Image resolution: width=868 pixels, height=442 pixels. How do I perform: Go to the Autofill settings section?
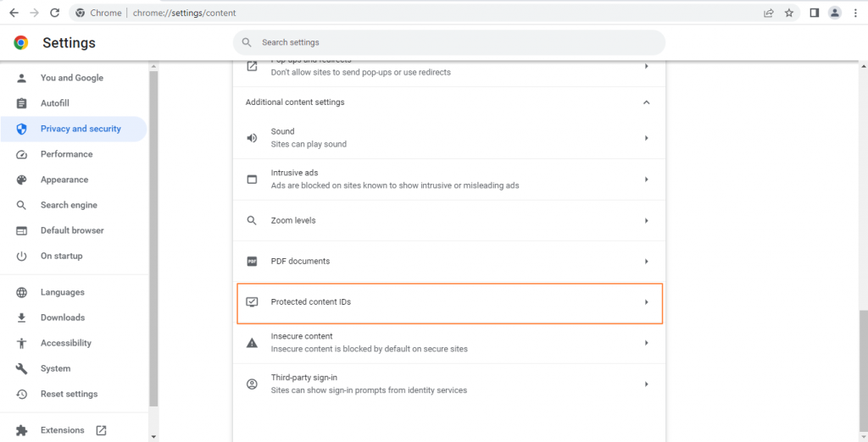pos(54,103)
